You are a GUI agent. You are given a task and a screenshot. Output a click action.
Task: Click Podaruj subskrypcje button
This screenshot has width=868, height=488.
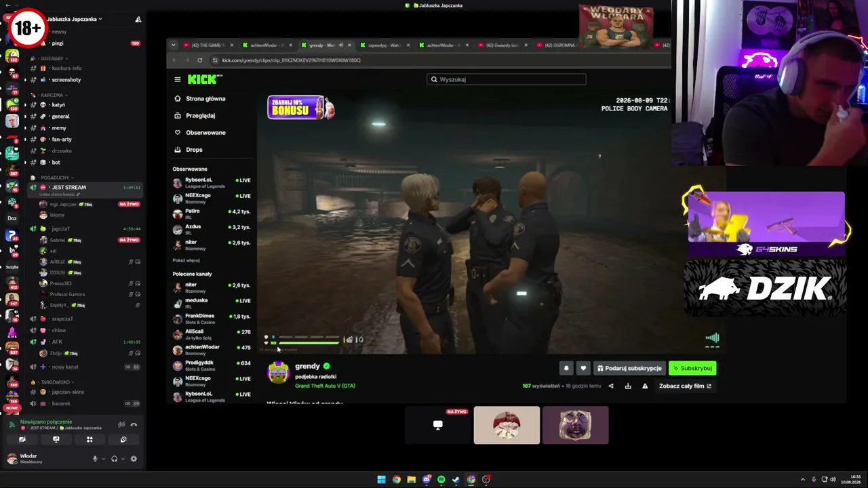(629, 368)
